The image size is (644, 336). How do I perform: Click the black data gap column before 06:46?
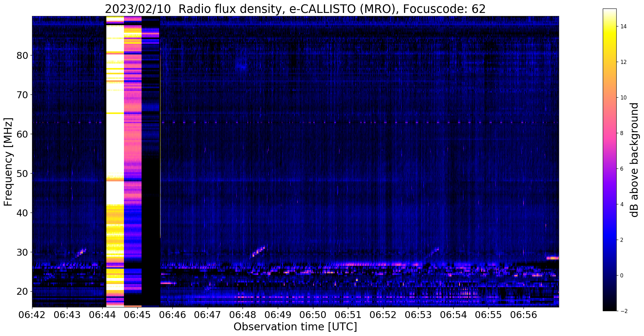(x=151, y=161)
